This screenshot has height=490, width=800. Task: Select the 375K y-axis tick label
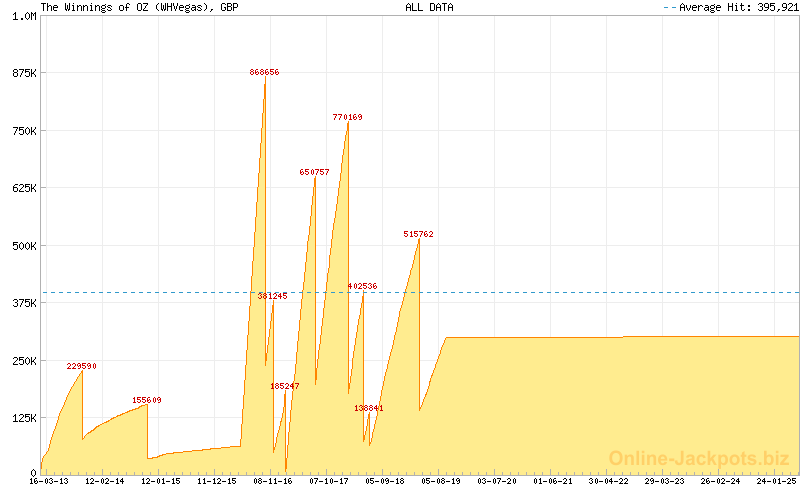(x=23, y=303)
